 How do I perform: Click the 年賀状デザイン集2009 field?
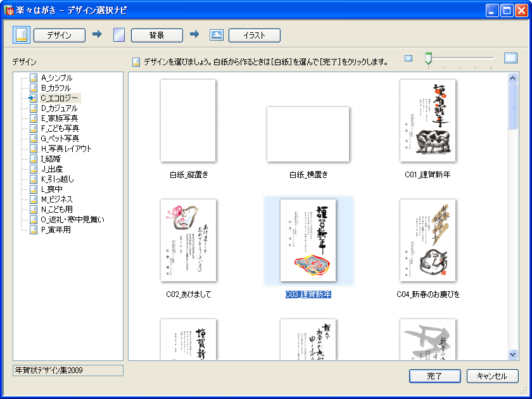click(68, 370)
